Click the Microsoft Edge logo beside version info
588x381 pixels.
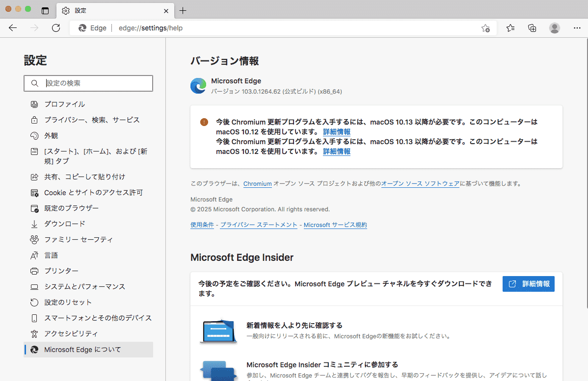[x=198, y=86]
